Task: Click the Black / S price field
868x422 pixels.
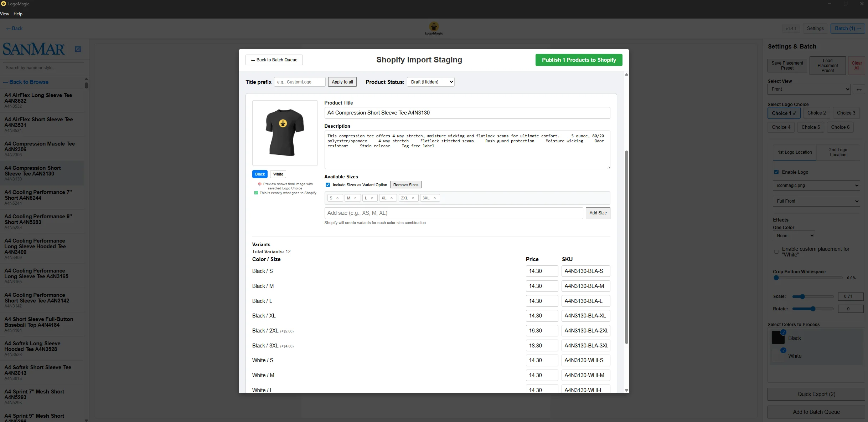Action: (x=542, y=271)
